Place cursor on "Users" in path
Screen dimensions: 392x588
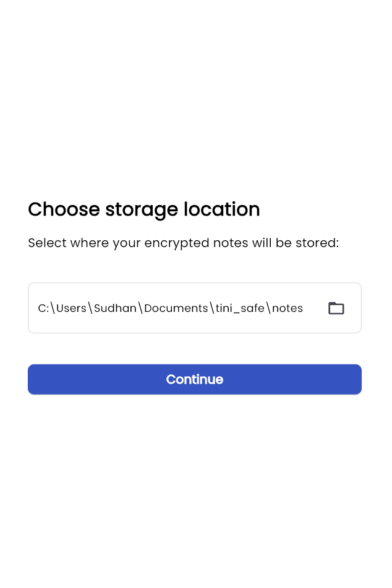click(x=71, y=308)
